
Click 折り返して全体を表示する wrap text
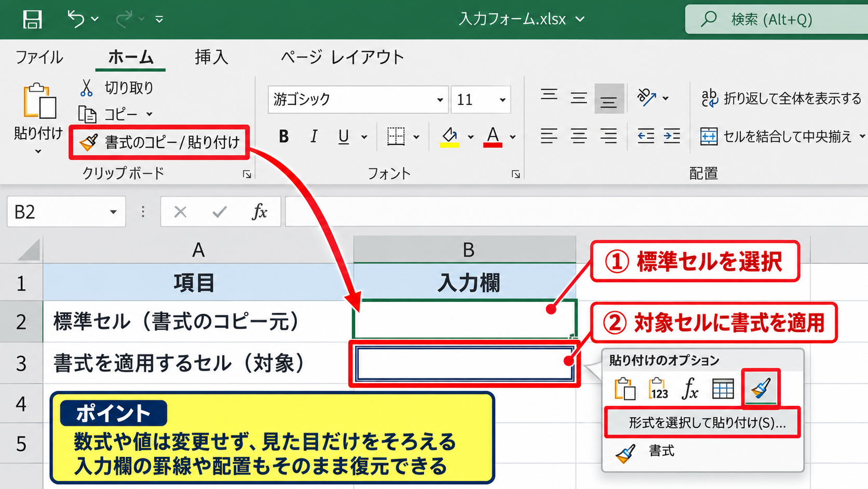click(781, 98)
